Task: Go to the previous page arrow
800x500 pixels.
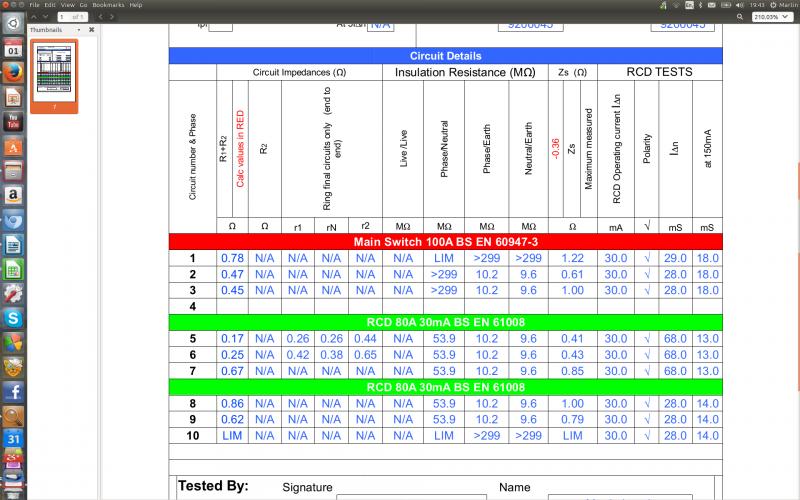Action: pos(34,17)
